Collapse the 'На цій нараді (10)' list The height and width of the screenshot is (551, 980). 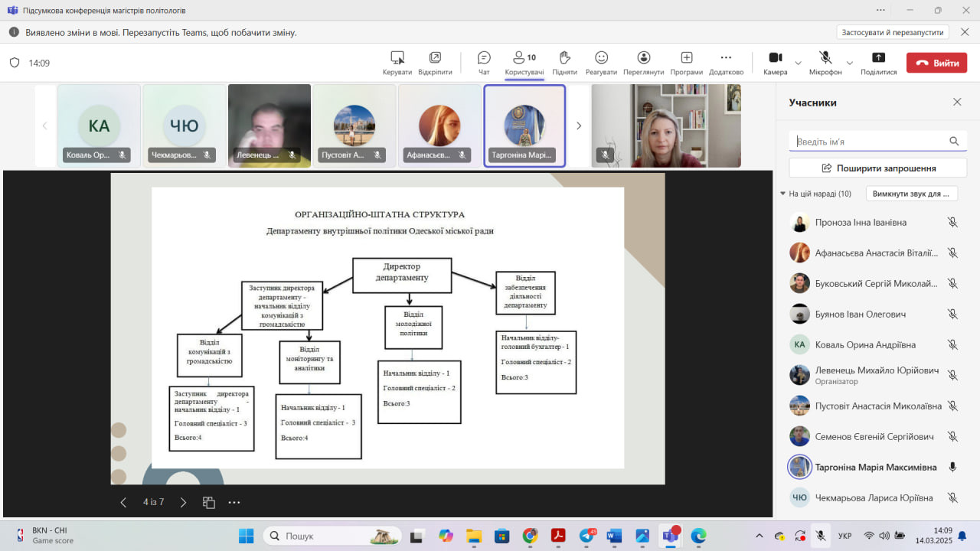click(783, 194)
